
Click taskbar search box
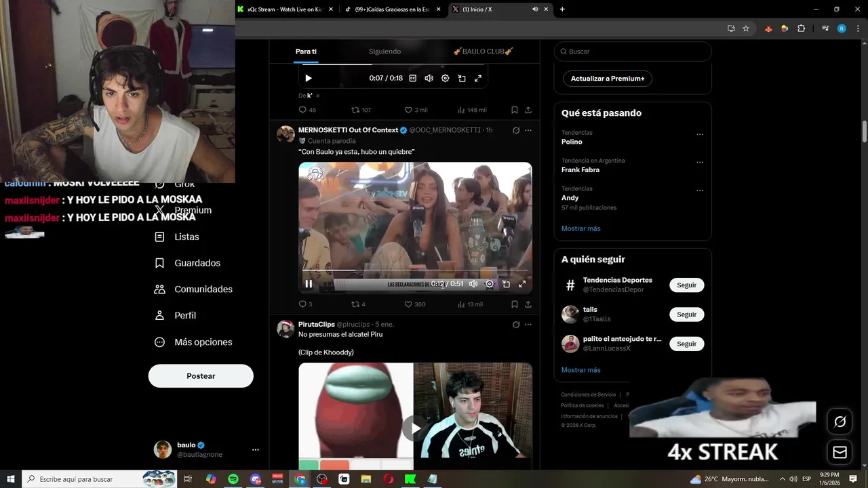pos(100,479)
